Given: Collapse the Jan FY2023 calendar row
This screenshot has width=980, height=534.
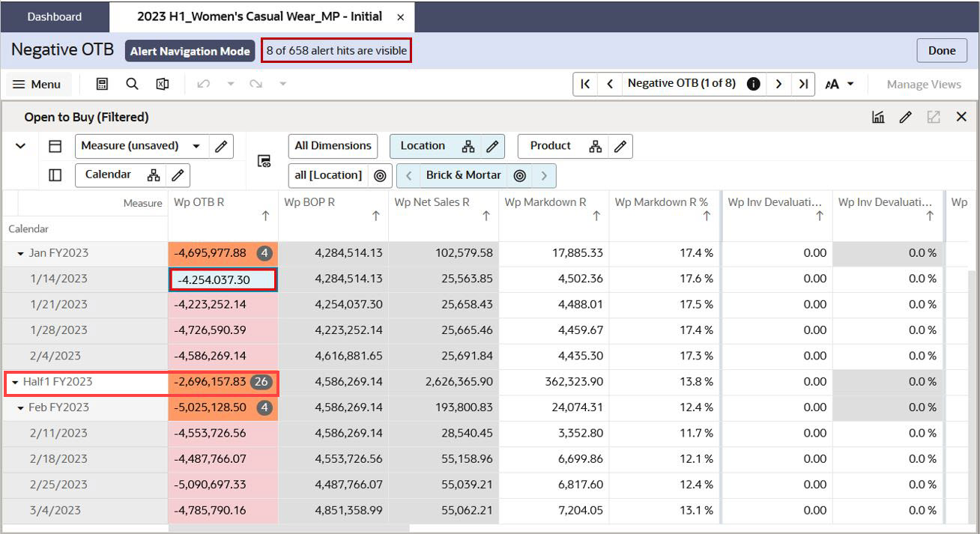Looking at the screenshot, I should pos(21,254).
